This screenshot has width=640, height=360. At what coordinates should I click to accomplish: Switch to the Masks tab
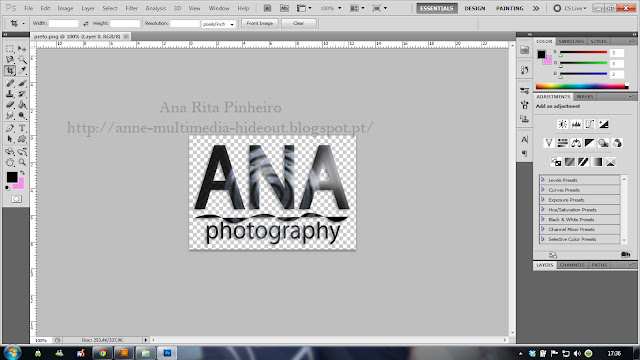[x=585, y=97]
